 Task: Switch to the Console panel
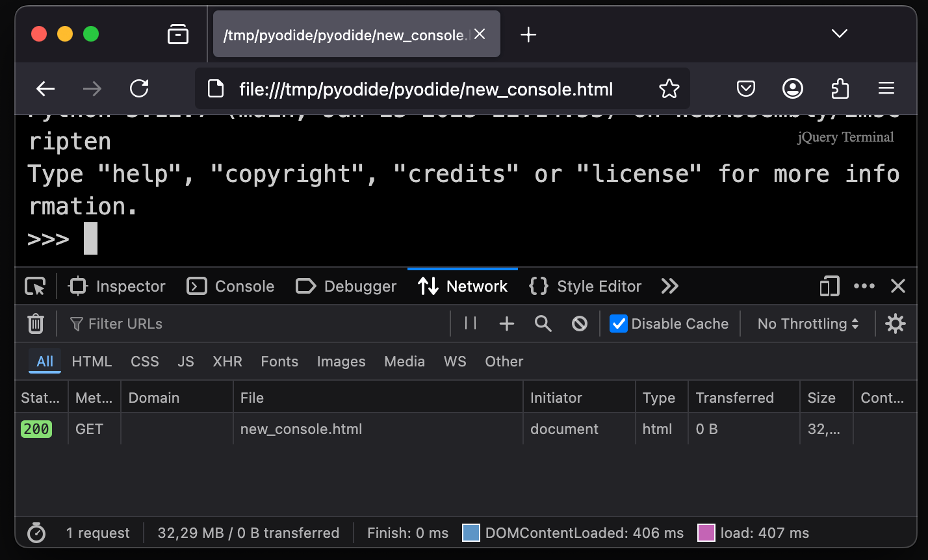[231, 286]
